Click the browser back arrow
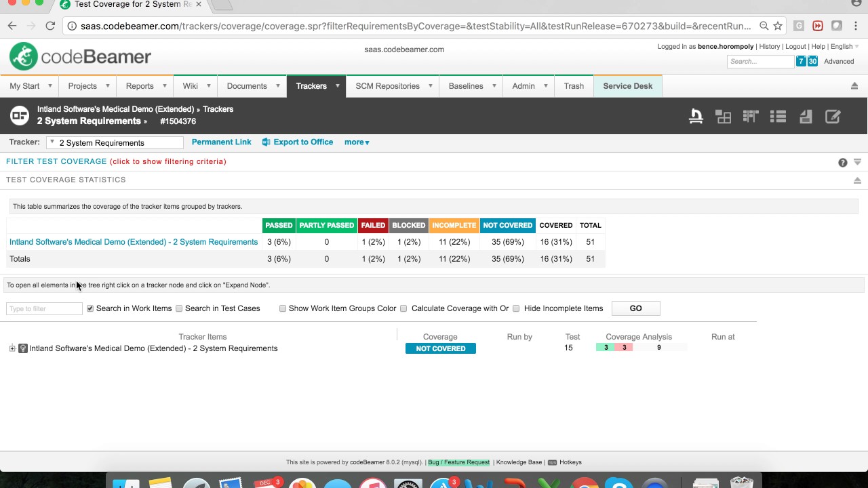 [x=12, y=26]
